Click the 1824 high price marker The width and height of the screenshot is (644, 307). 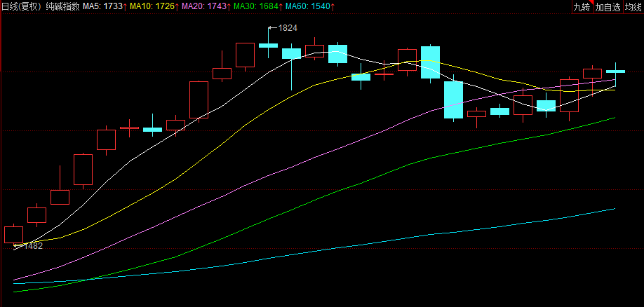point(283,28)
